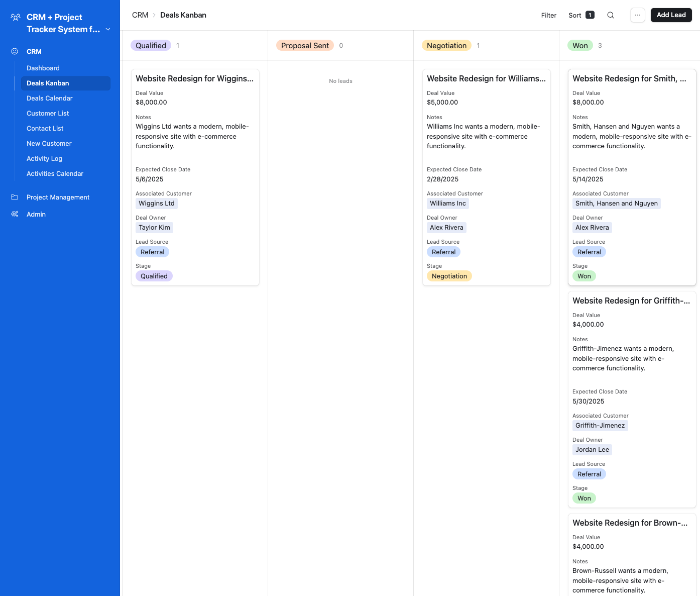
Task: Click the New Customer sidebar entry
Action: pyautogui.click(x=49, y=143)
